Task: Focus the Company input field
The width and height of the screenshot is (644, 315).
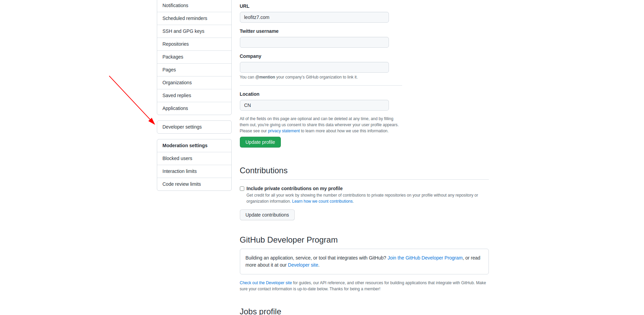Action: 314,67
